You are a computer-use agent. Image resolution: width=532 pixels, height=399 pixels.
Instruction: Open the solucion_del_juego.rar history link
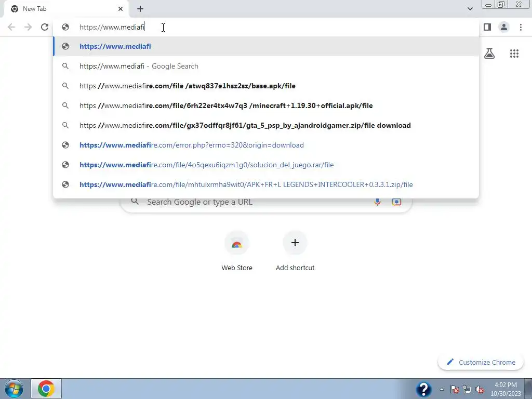(x=266, y=165)
